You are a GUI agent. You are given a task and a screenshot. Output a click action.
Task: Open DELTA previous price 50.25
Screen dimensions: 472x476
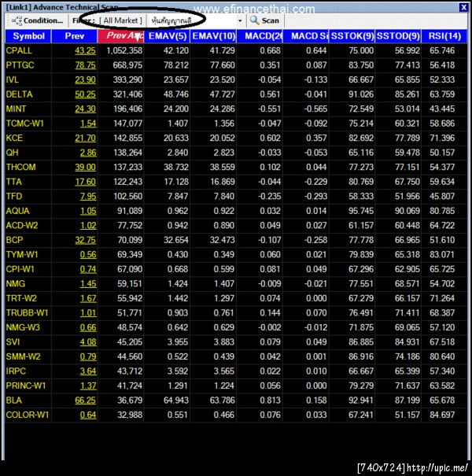tap(85, 94)
